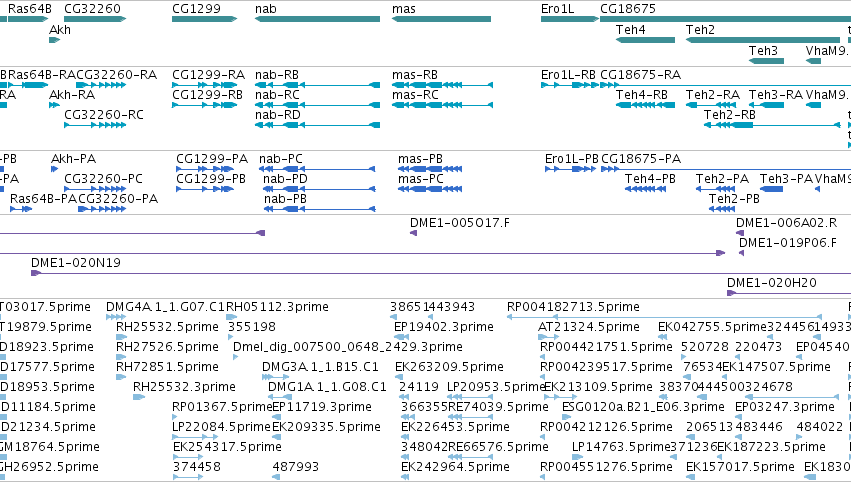Select the nab-RB transcript label
Viewport: 851px width, 482px height.
point(277,74)
